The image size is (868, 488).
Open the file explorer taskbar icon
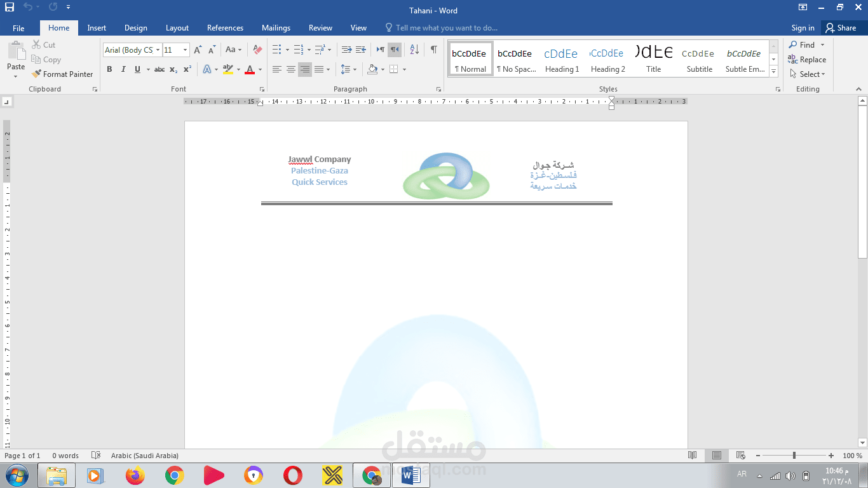click(57, 475)
